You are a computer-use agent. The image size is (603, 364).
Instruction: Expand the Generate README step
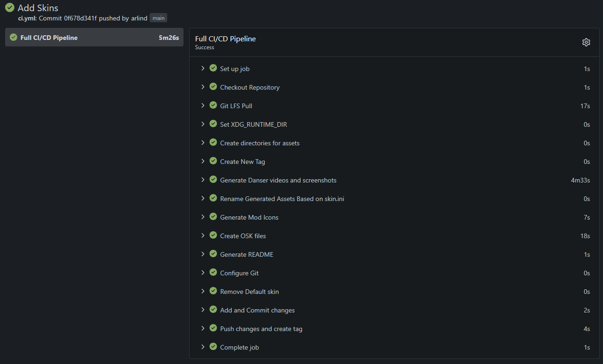pyautogui.click(x=203, y=254)
